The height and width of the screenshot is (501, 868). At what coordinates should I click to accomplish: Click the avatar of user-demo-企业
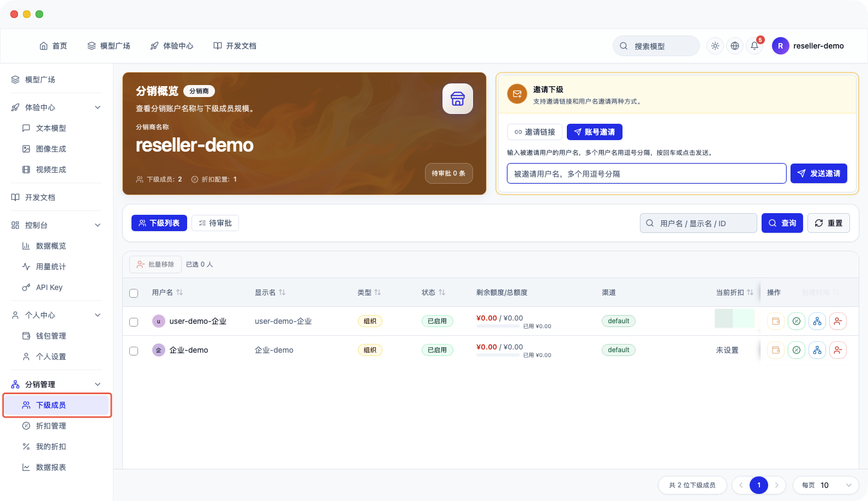tap(158, 321)
